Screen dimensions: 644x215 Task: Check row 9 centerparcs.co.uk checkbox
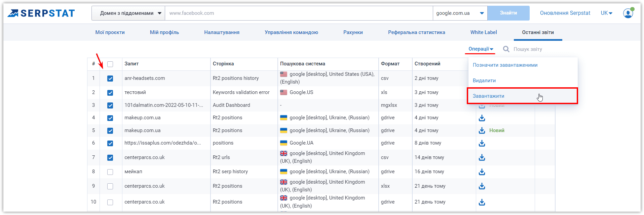tap(110, 186)
